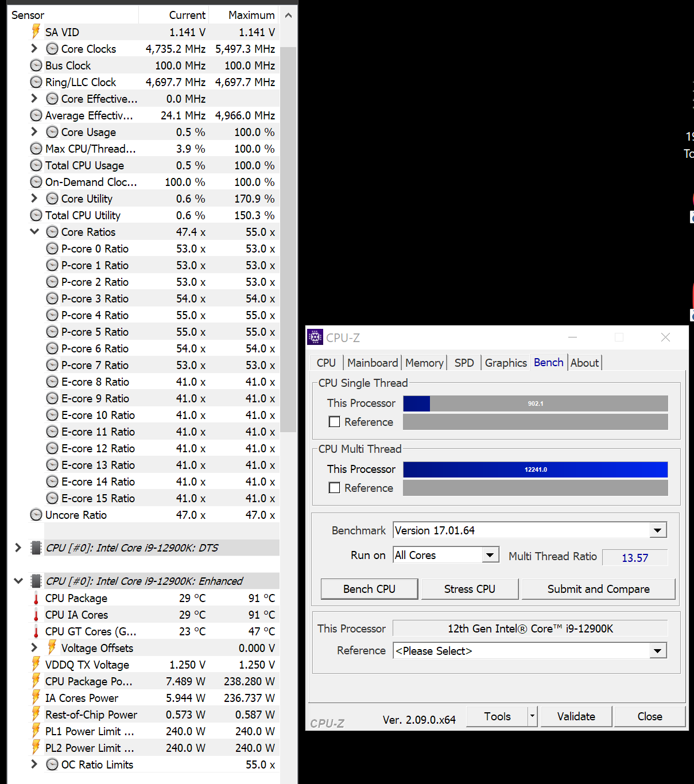694x784 pixels.
Task: Switch to the Mainboard tab
Action: 373,363
